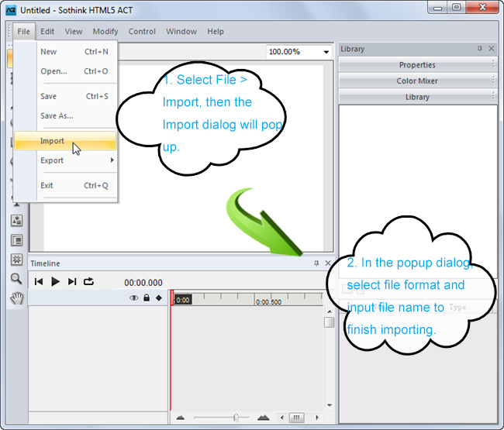The width and height of the screenshot is (504, 430).
Task: Minimize the Sothink HTML5 ACT window
Action: (x=437, y=8)
